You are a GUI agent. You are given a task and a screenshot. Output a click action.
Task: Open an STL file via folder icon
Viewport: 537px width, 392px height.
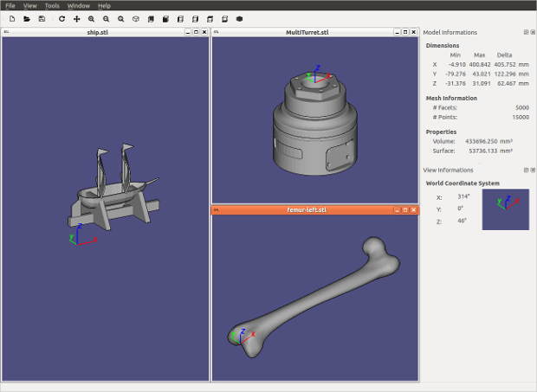tap(27, 19)
